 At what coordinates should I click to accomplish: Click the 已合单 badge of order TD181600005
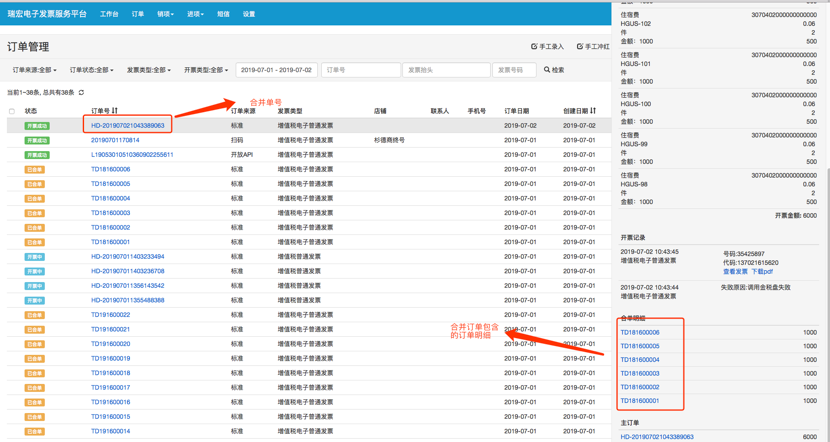pyautogui.click(x=34, y=184)
